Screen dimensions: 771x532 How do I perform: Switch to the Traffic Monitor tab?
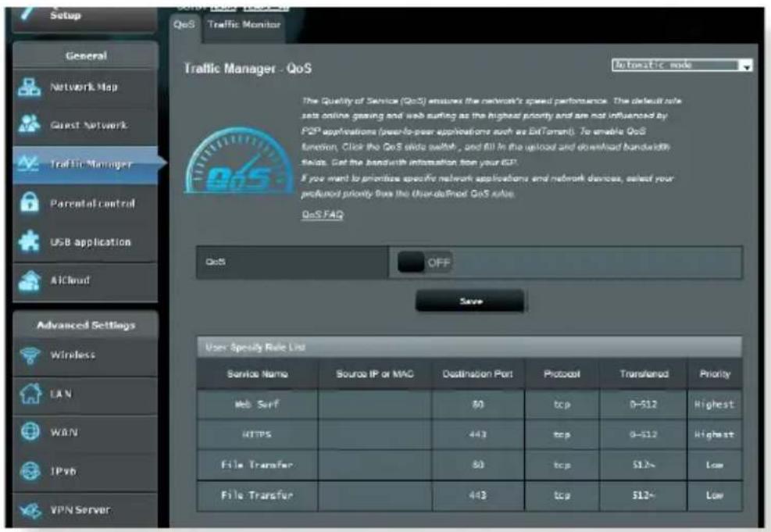point(244,24)
